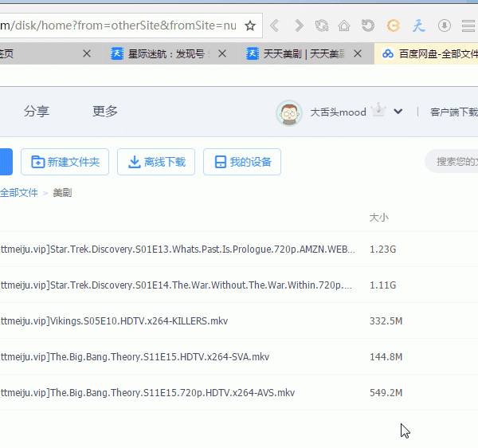Click the bookmark star in address bar

(x=250, y=26)
